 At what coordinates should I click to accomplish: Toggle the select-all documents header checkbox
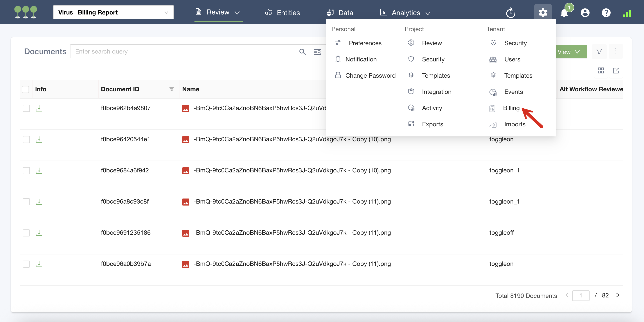[25, 89]
